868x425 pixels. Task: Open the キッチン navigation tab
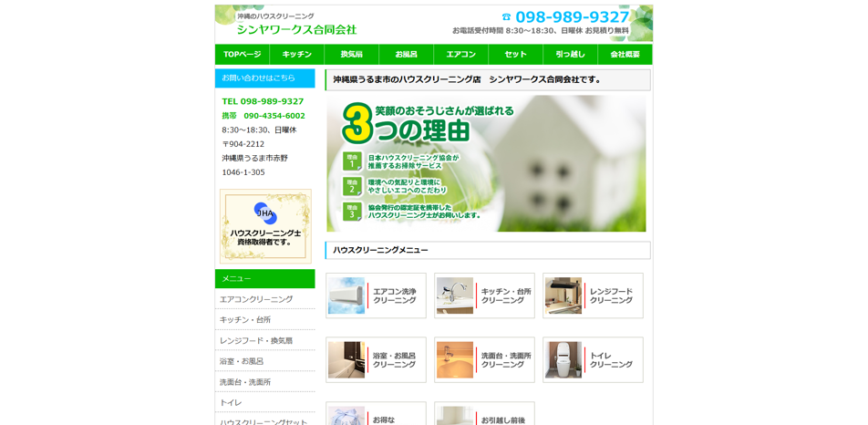pos(297,55)
